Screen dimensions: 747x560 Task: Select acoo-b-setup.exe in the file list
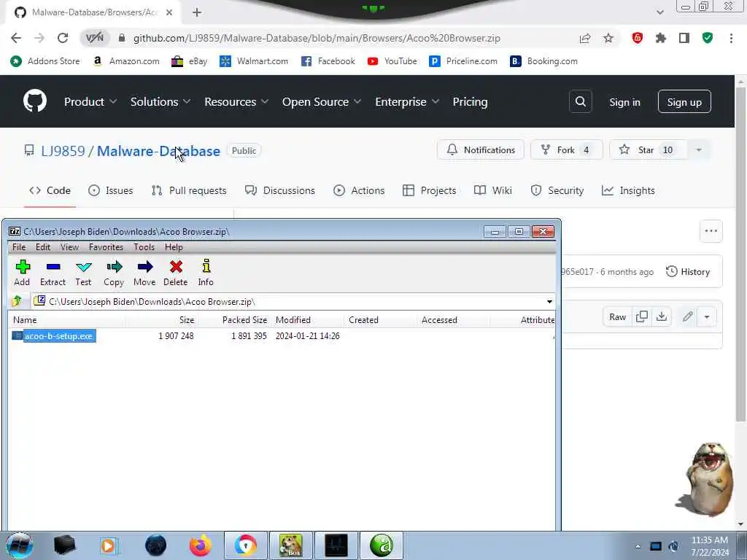pos(54,335)
